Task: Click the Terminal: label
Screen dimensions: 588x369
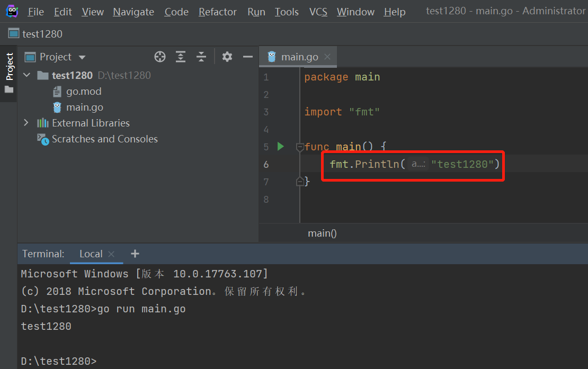Action: point(43,254)
